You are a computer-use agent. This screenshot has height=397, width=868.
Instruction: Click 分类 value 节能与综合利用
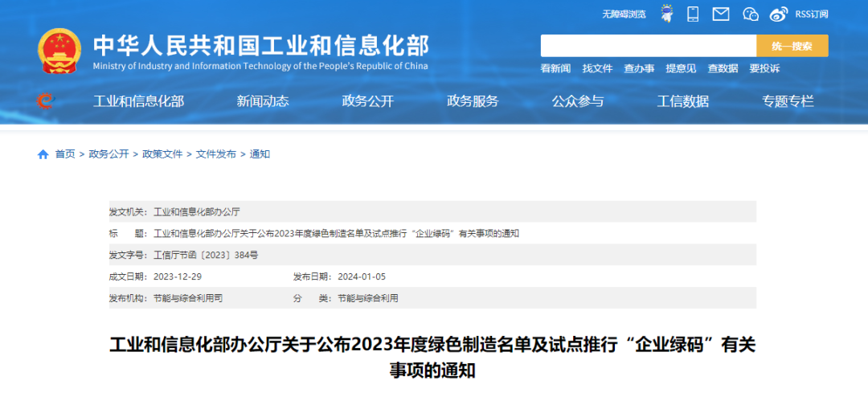point(368,298)
